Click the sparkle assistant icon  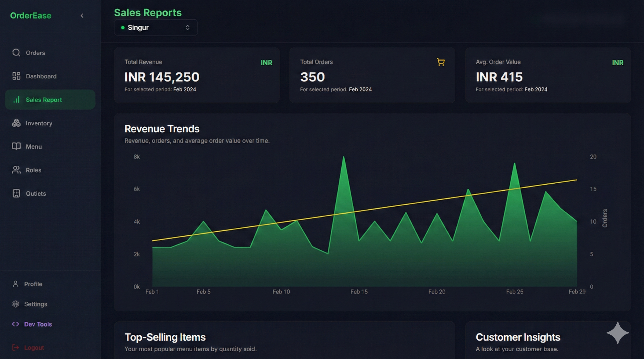coord(618,333)
